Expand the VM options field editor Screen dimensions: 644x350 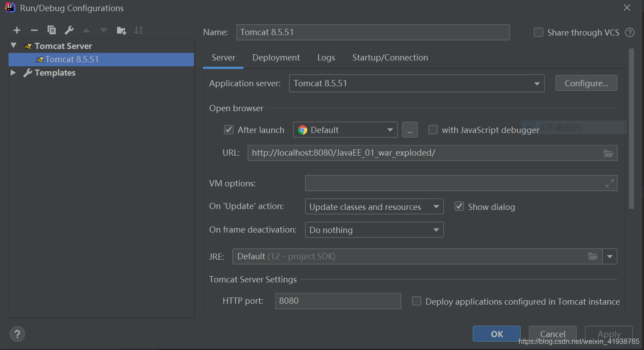610,183
